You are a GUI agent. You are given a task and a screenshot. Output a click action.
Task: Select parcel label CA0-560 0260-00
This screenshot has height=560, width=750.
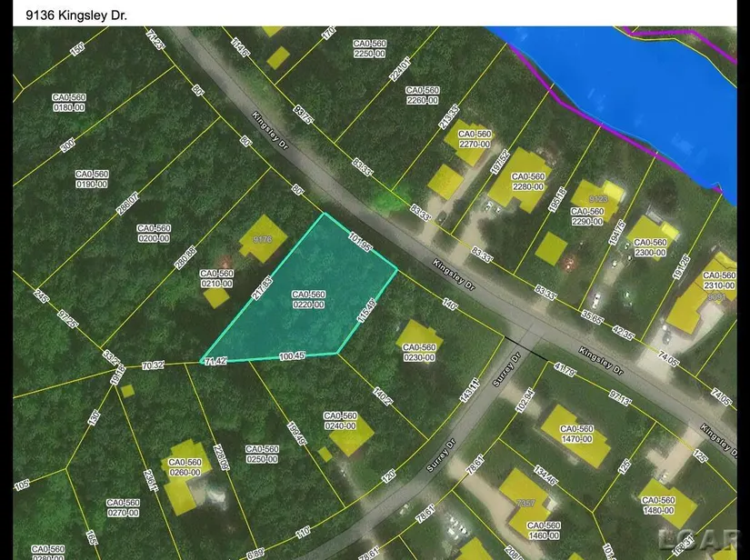coord(183,465)
